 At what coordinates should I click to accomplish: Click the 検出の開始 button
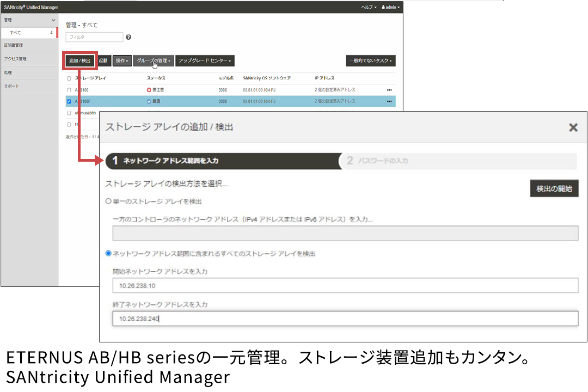[554, 188]
